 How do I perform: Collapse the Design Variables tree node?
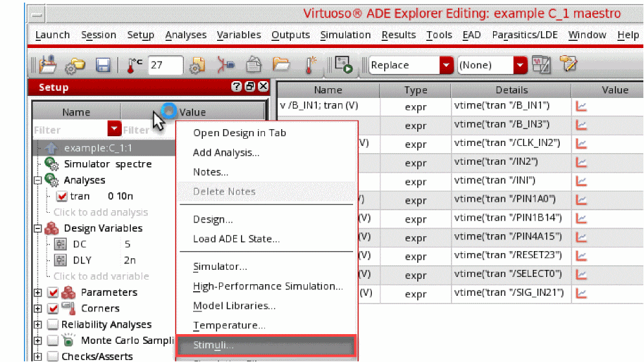[38, 228]
